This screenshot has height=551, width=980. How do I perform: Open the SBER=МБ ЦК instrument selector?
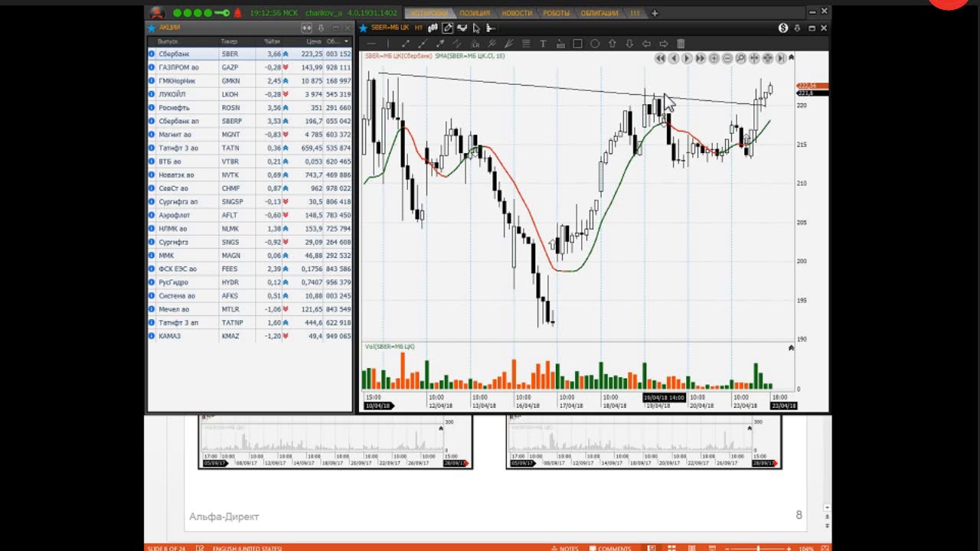[390, 28]
